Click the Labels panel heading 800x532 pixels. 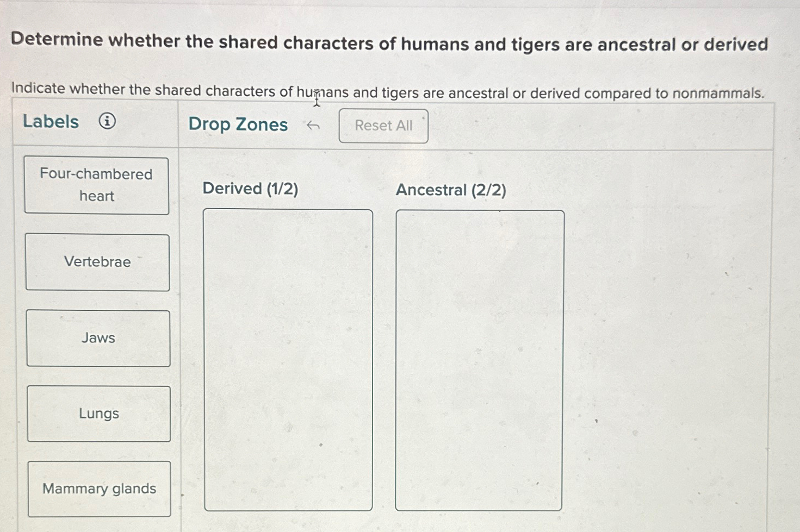tap(51, 122)
